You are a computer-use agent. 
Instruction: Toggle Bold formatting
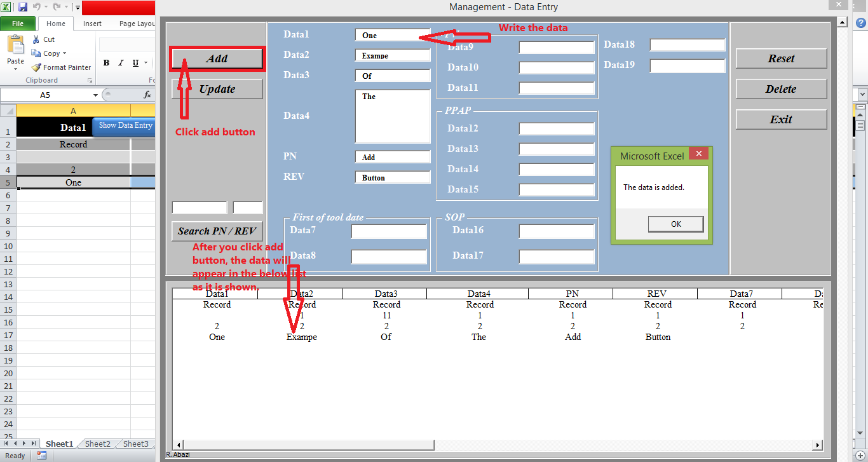pyautogui.click(x=106, y=63)
